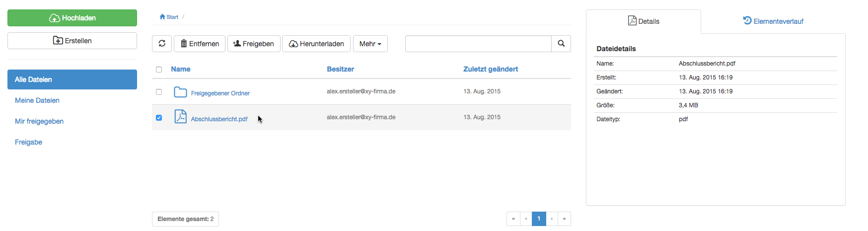The width and height of the screenshot is (868, 231).
Task: Open the Abschlussbericht.pdf file link
Action: [219, 119]
